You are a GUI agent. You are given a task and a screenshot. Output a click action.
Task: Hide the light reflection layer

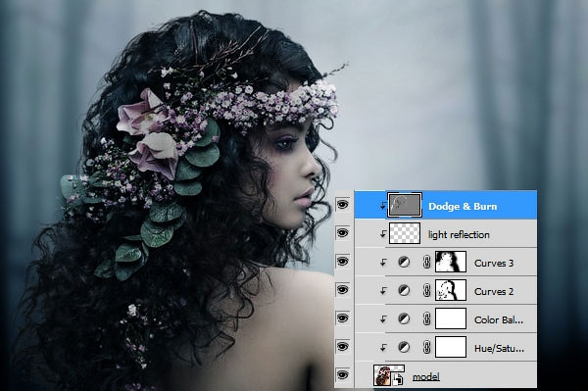(342, 233)
